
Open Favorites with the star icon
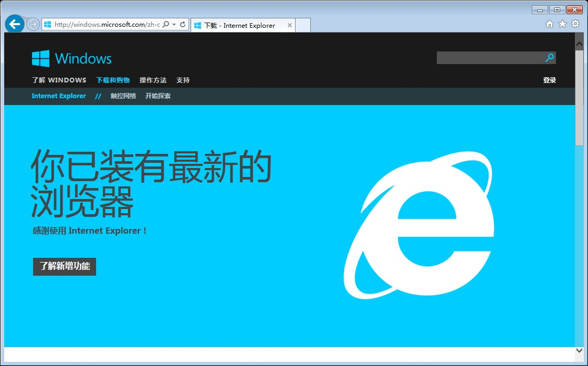pyautogui.click(x=562, y=24)
